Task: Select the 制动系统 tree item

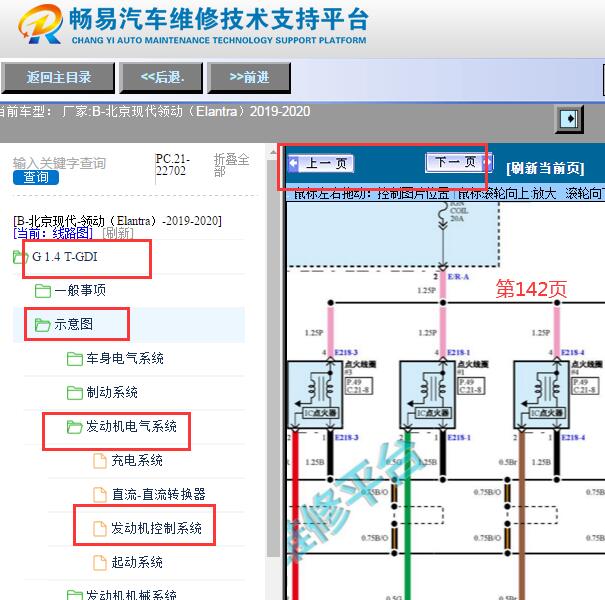Action: (112, 392)
